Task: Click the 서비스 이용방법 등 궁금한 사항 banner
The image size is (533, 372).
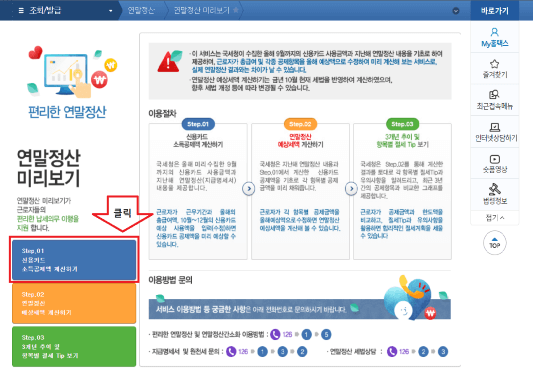Action: (x=299, y=309)
